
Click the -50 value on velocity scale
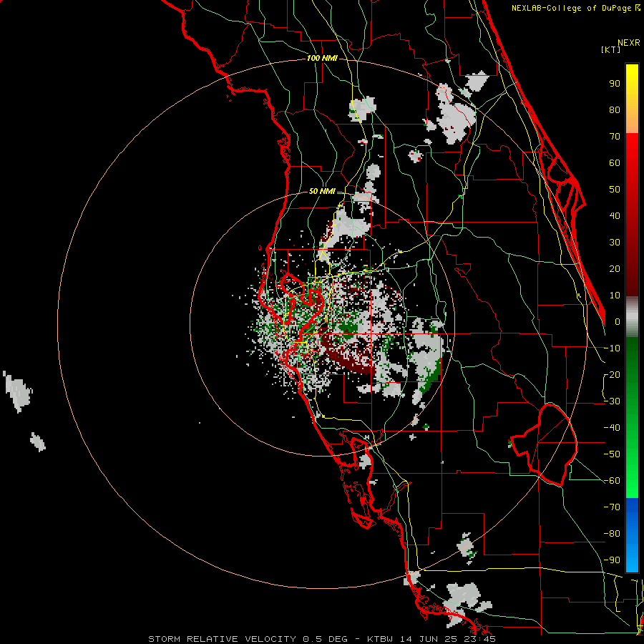pyautogui.click(x=612, y=454)
